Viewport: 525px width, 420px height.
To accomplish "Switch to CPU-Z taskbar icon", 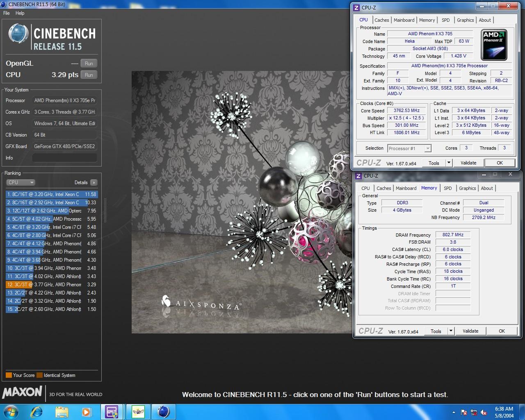I will click(x=112, y=411).
